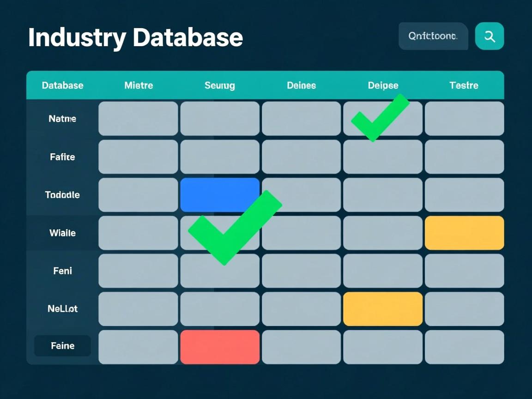Click the Fafite row label
The height and width of the screenshot is (399, 532).
[62, 157]
